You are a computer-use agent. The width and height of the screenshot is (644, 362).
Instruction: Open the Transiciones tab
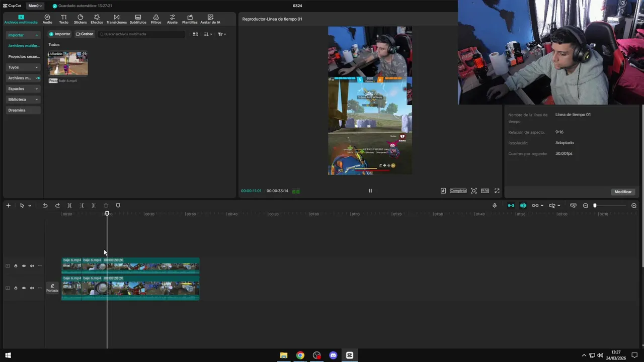[117, 19]
